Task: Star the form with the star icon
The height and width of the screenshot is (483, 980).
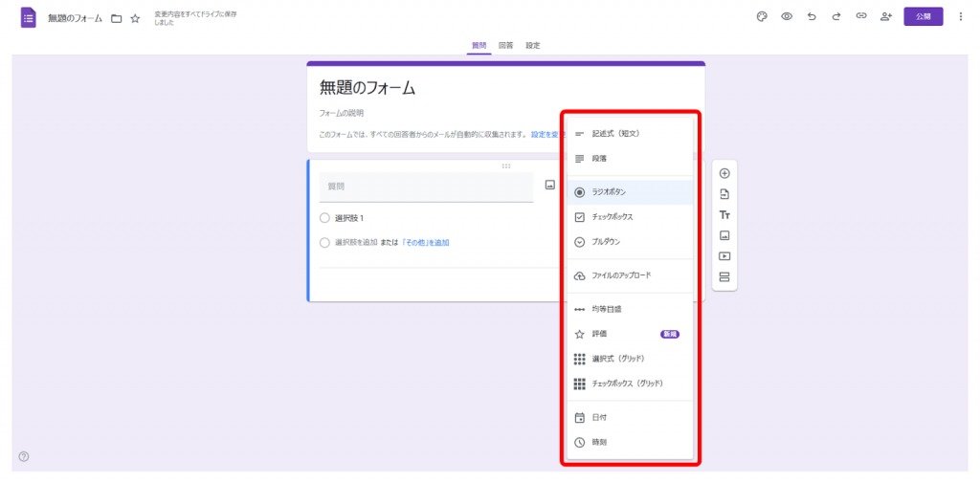Action: [135, 18]
